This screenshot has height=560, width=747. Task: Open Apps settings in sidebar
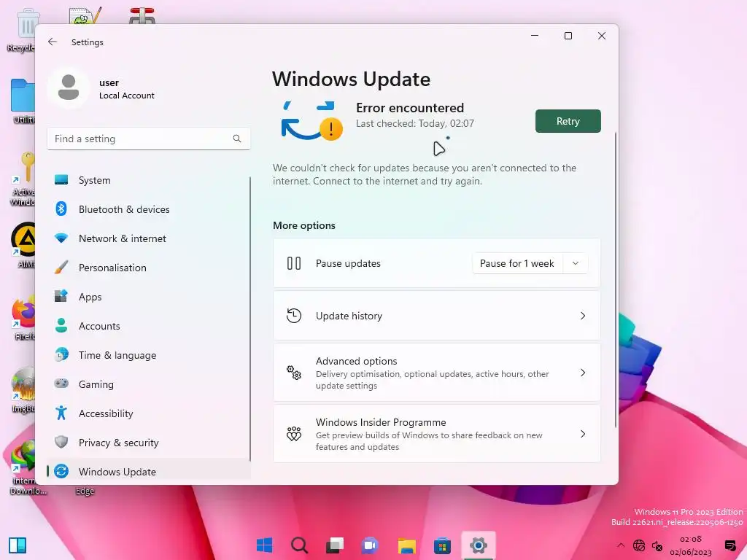pyautogui.click(x=149, y=297)
